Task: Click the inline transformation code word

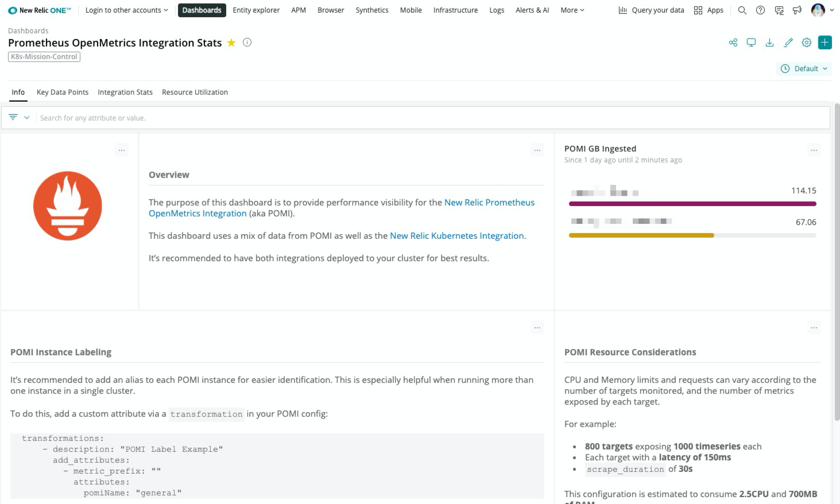Action: (x=207, y=414)
